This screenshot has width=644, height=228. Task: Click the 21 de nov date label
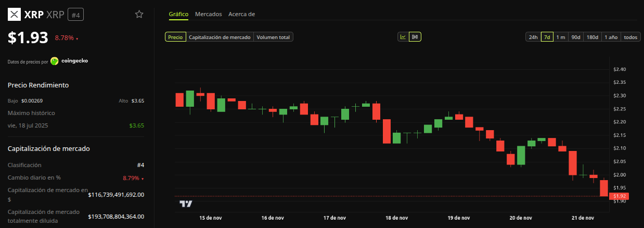point(582,218)
